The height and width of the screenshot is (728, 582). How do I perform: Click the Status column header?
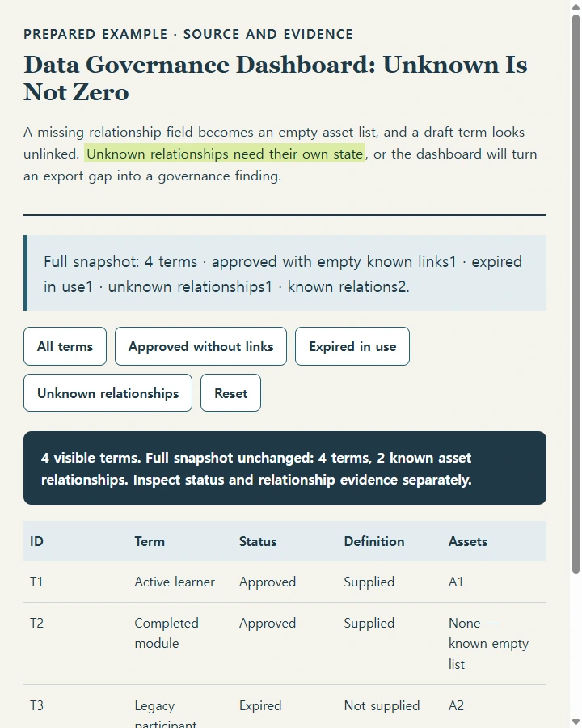click(x=285, y=541)
